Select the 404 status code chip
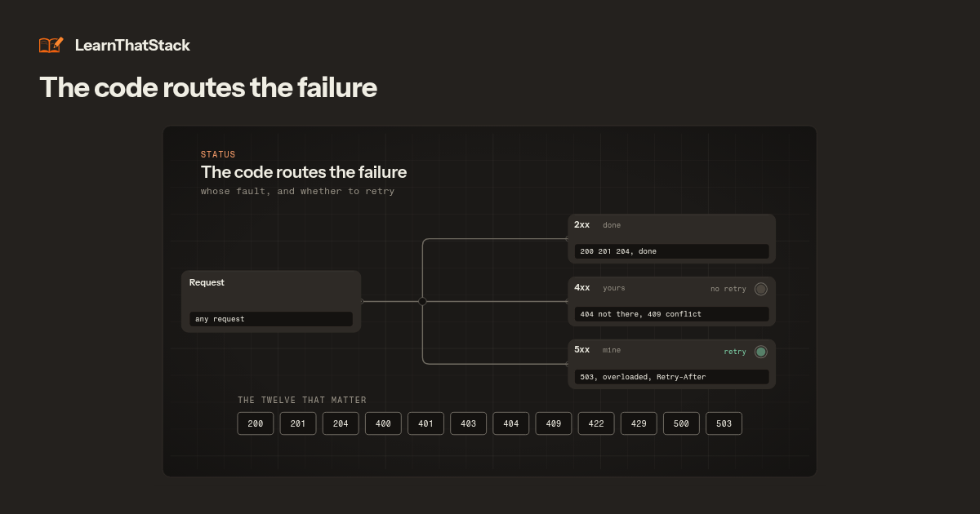This screenshot has width=980, height=514. 511,423
